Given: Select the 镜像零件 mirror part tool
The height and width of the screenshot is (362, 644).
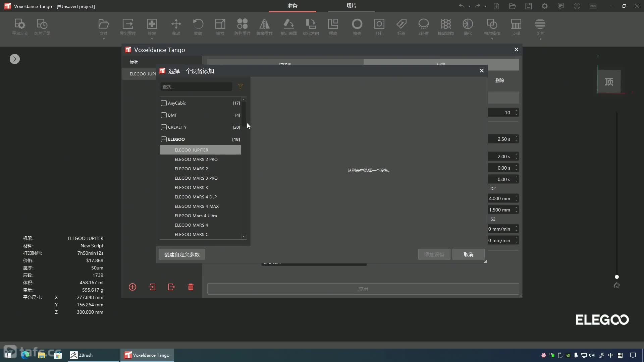Looking at the screenshot, I should pyautogui.click(x=265, y=27).
